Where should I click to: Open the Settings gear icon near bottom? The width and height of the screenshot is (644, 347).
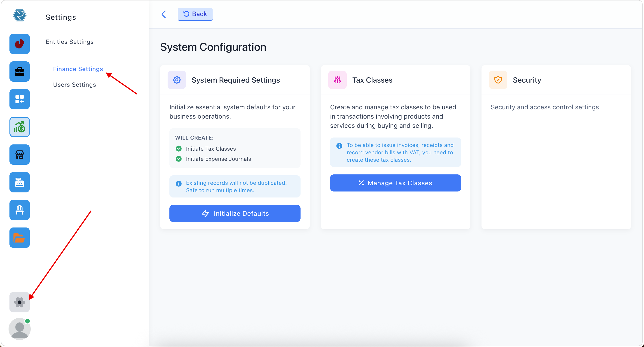pos(19,302)
